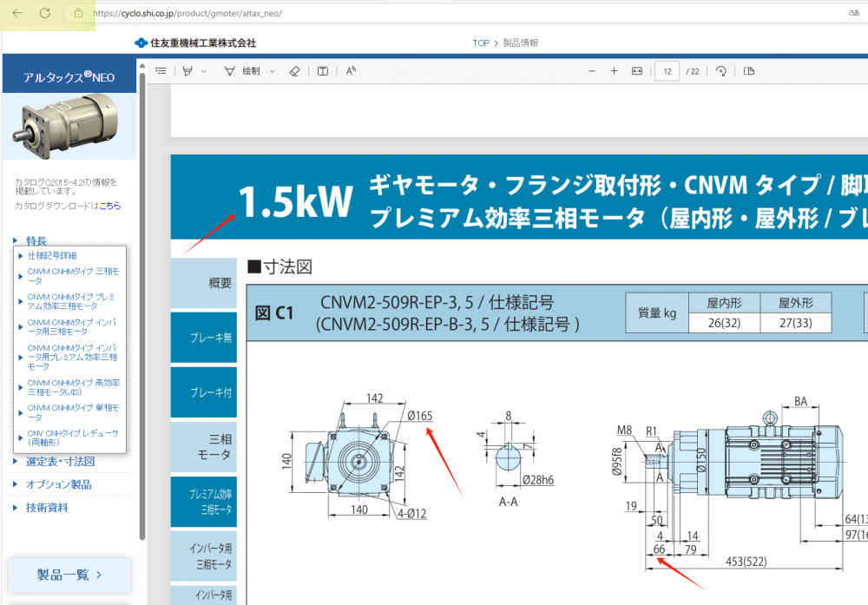
Task: Toggle the PDF table of contents icon
Action: pyautogui.click(x=161, y=71)
